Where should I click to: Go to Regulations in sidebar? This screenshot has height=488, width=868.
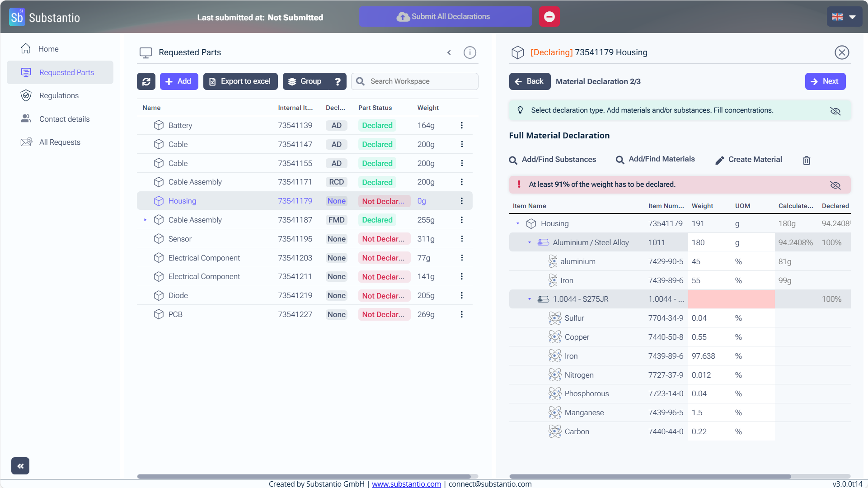click(x=59, y=95)
